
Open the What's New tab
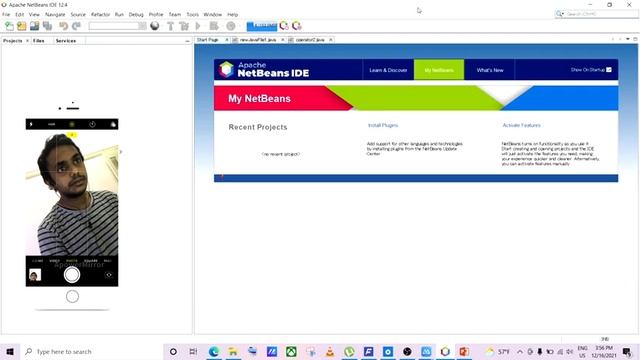490,70
